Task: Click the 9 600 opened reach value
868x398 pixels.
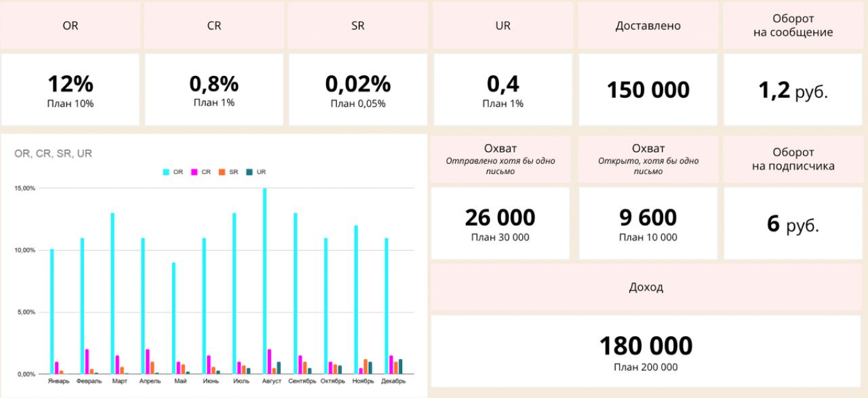Action: tap(648, 218)
